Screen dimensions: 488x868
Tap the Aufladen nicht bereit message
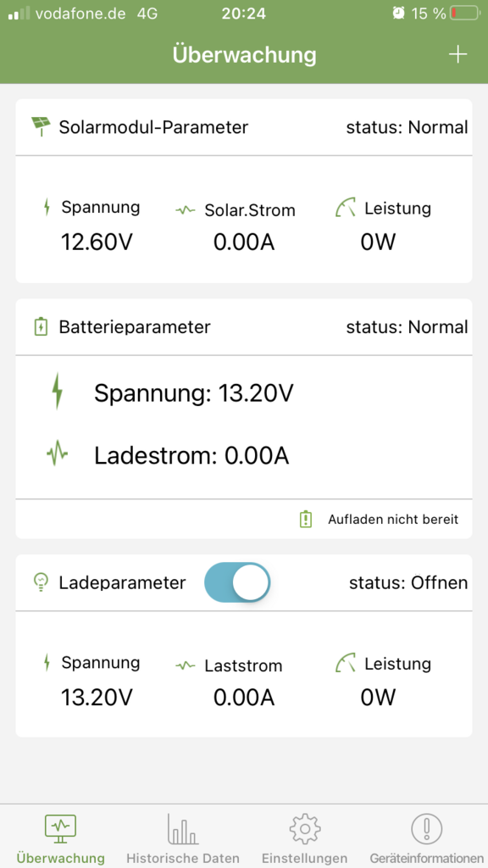point(393,520)
